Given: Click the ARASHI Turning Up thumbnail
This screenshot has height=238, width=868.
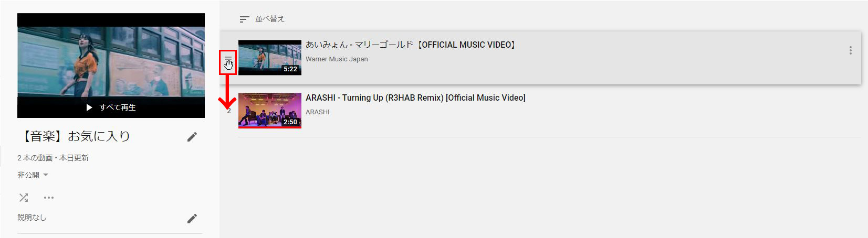Looking at the screenshot, I should pyautogui.click(x=270, y=111).
